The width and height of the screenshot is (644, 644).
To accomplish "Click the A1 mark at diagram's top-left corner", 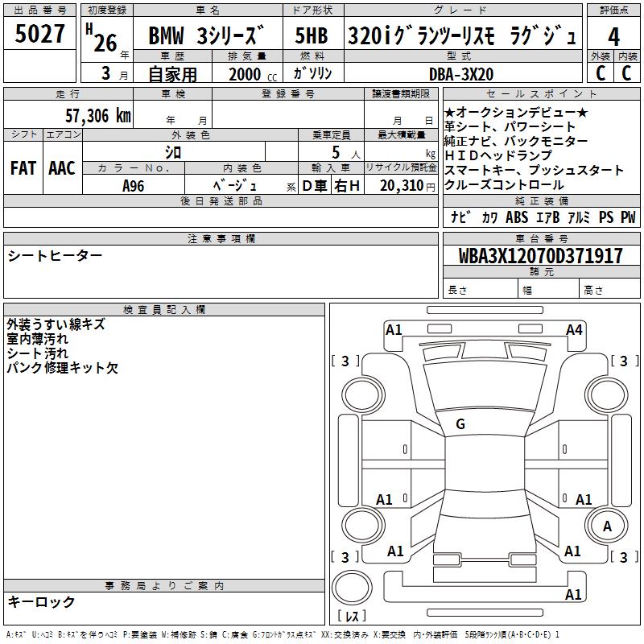I will click(394, 329).
